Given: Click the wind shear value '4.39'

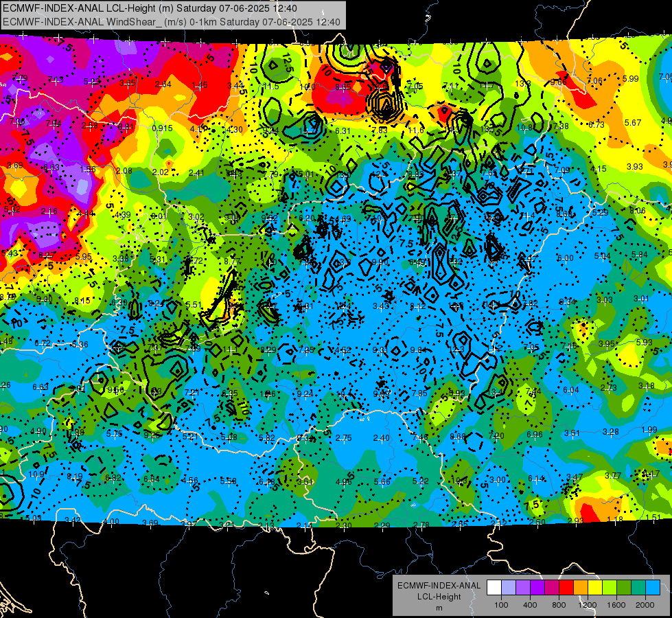Looking at the screenshot, I should [x=123, y=216].
